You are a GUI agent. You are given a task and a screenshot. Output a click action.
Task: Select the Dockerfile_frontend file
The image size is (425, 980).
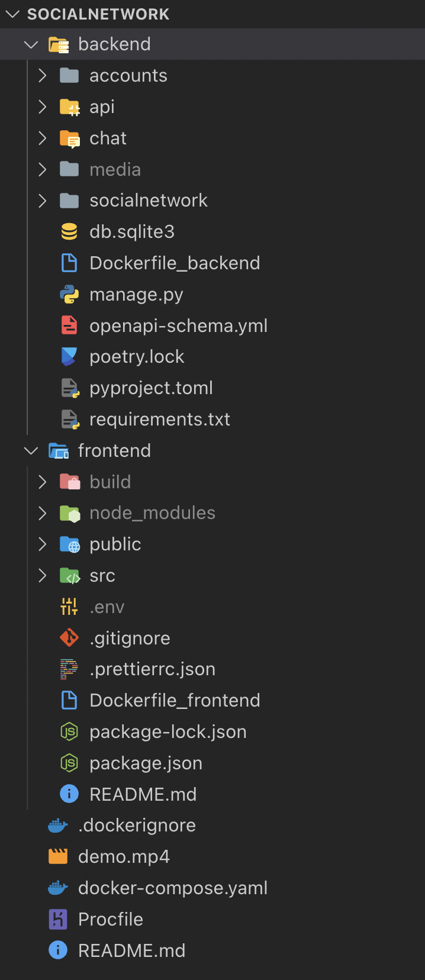coord(175,700)
